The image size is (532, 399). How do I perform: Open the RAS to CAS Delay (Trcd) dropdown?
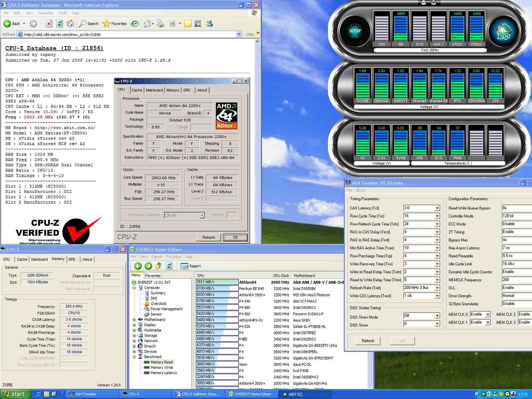click(437, 232)
